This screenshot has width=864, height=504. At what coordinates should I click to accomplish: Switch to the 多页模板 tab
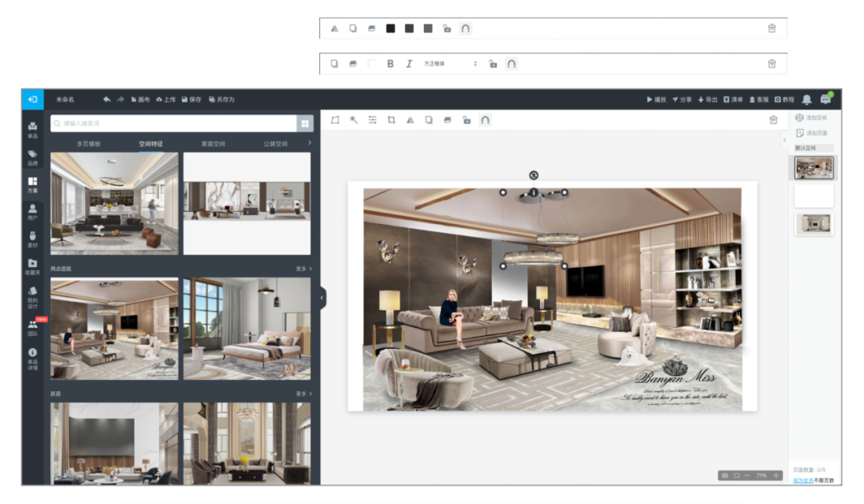(x=89, y=144)
